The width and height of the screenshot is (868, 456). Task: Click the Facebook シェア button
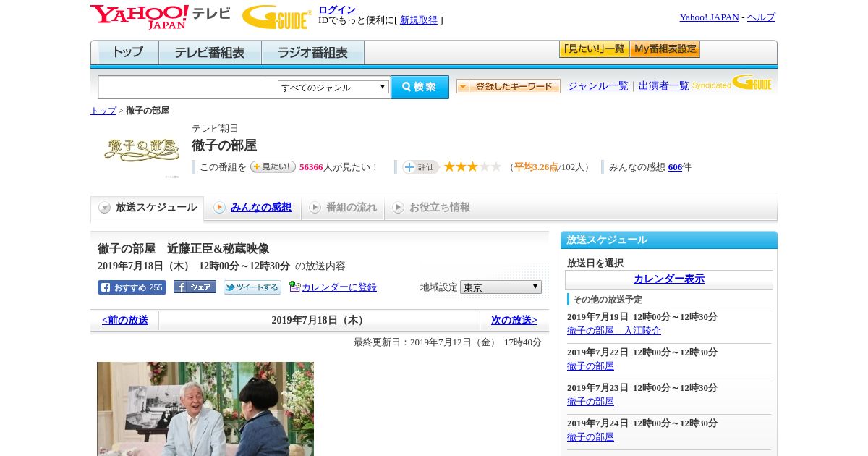pos(195,287)
